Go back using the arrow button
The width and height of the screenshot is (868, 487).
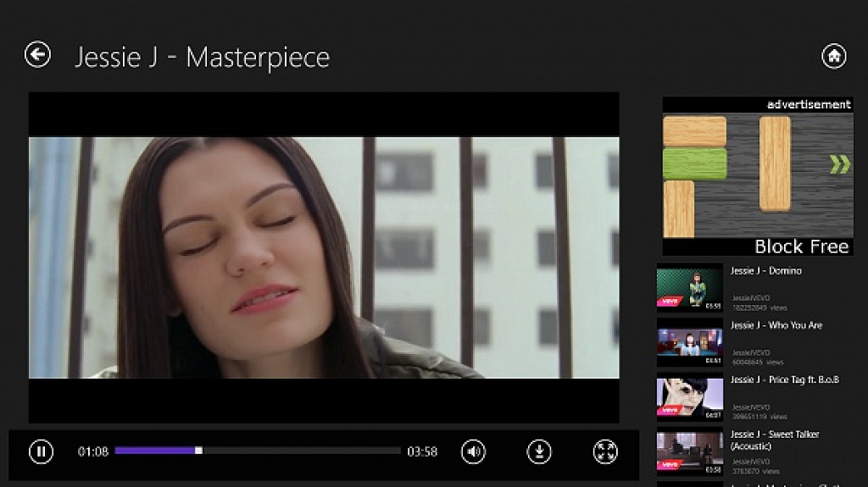(37, 55)
